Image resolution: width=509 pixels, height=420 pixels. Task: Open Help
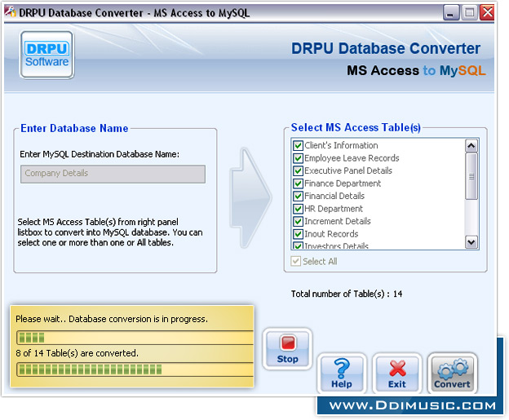click(342, 374)
